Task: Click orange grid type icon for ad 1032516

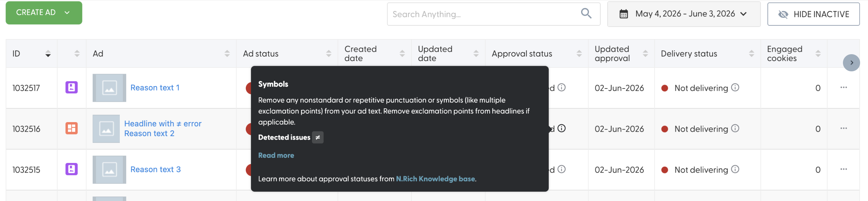Action: [71, 128]
